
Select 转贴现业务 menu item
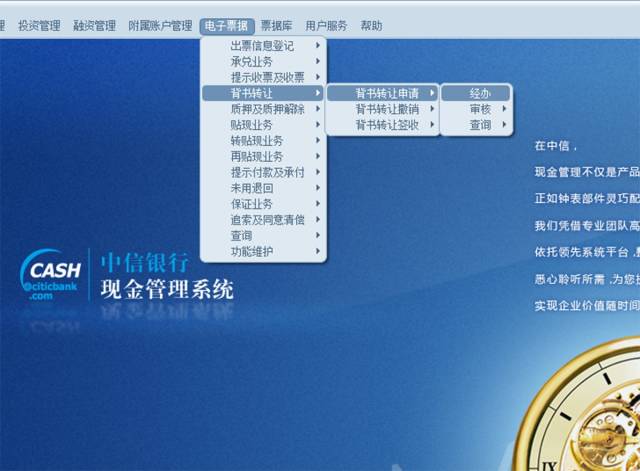263,141
